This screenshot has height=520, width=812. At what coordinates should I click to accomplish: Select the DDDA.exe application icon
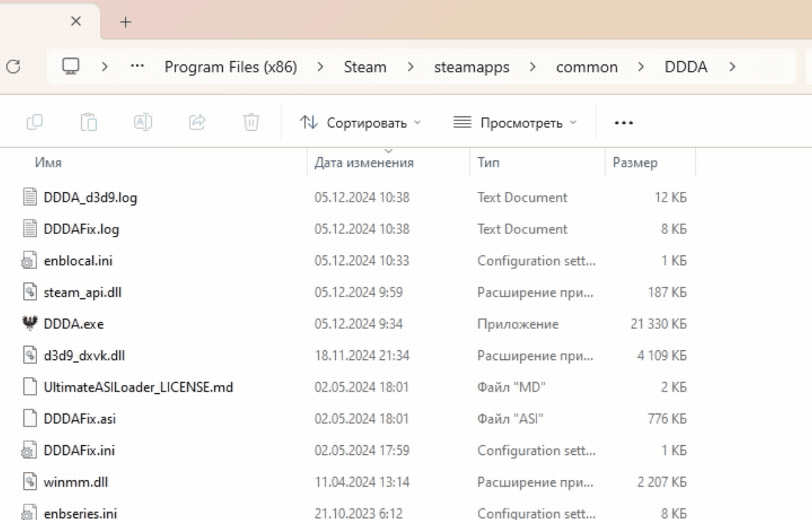click(x=29, y=324)
